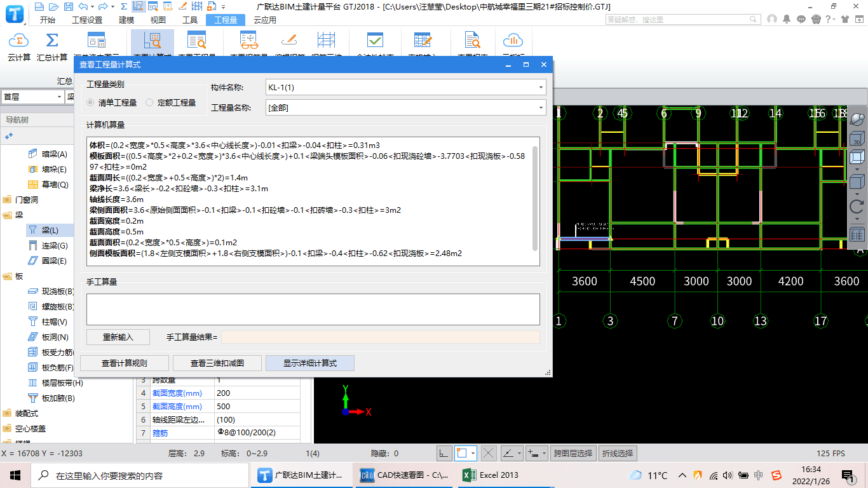Collapse the 梁 tree group
The image size is (868, 488).
[x=7, y=215]
